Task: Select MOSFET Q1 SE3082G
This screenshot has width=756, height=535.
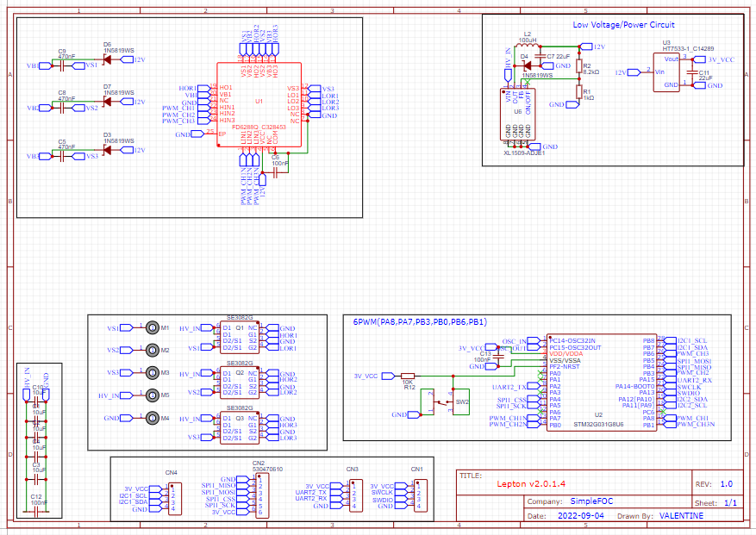Action: point(240,338)
